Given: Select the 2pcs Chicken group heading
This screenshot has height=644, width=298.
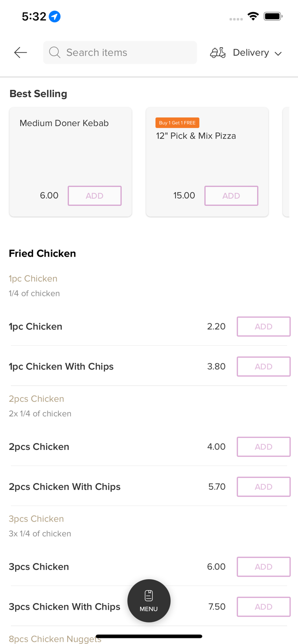Looking at the screenshot, I should pyautogui.click(x=37, y=399).
